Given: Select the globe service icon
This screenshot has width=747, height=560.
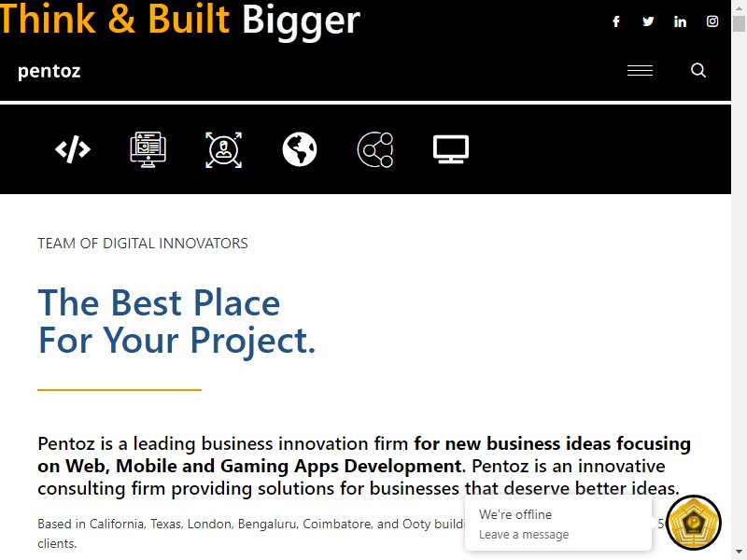Looking at the screenshot, I should pos(300,149).
